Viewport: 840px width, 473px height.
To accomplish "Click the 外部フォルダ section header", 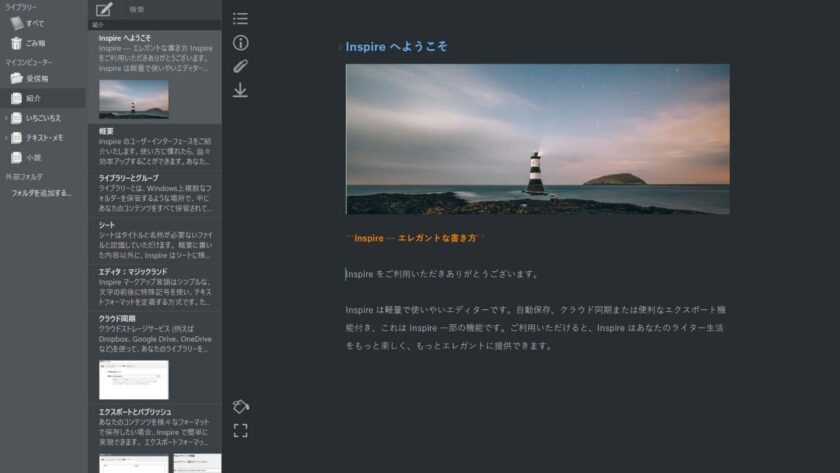I will click(24, 176).
